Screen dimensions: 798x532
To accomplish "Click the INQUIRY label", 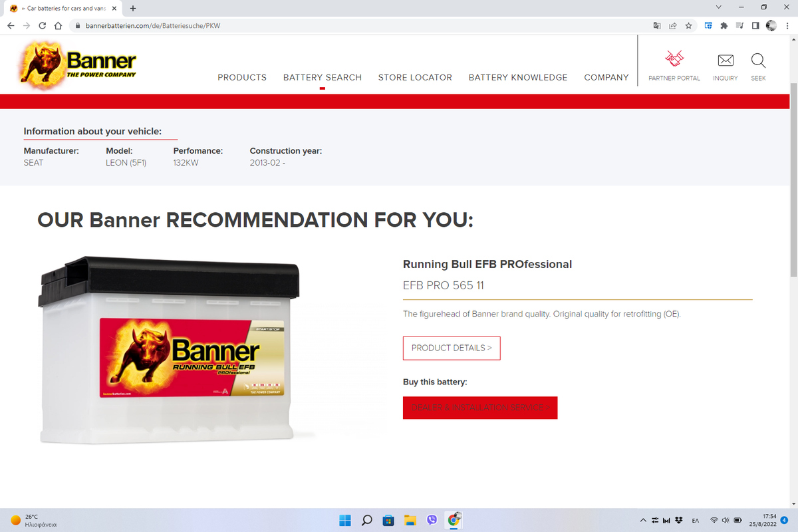I will pos(726,78).
